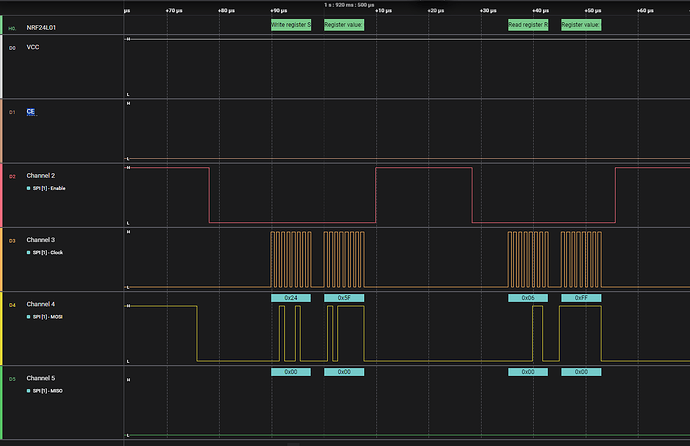Click the +60 µs time ruler mark
Screen dimensions: 690x446
click(645, 11)
